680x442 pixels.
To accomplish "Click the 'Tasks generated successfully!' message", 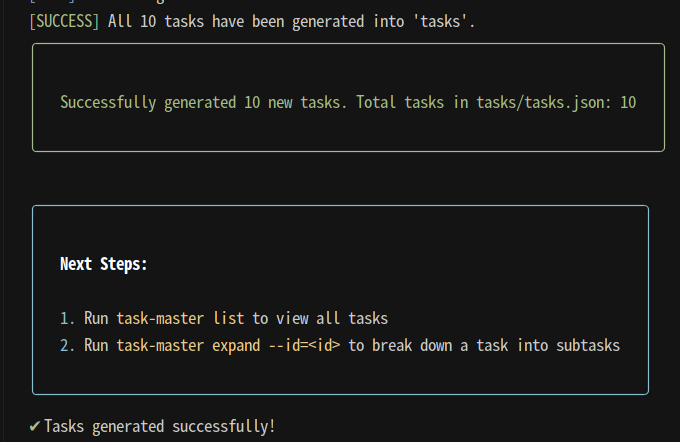I will tap(160, 426).
